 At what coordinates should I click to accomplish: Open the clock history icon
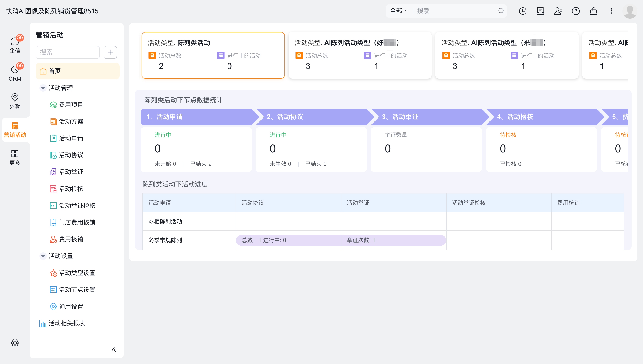point(523,11)
